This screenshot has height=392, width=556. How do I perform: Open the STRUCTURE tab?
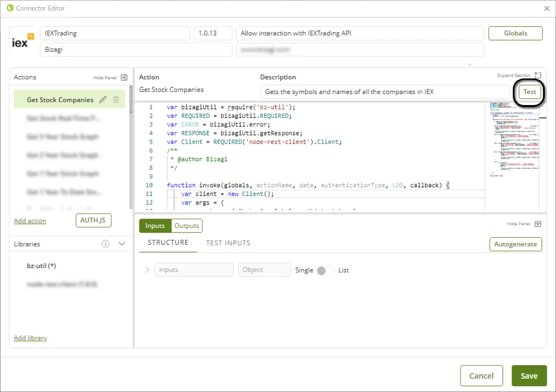click(x=168, y=243)
